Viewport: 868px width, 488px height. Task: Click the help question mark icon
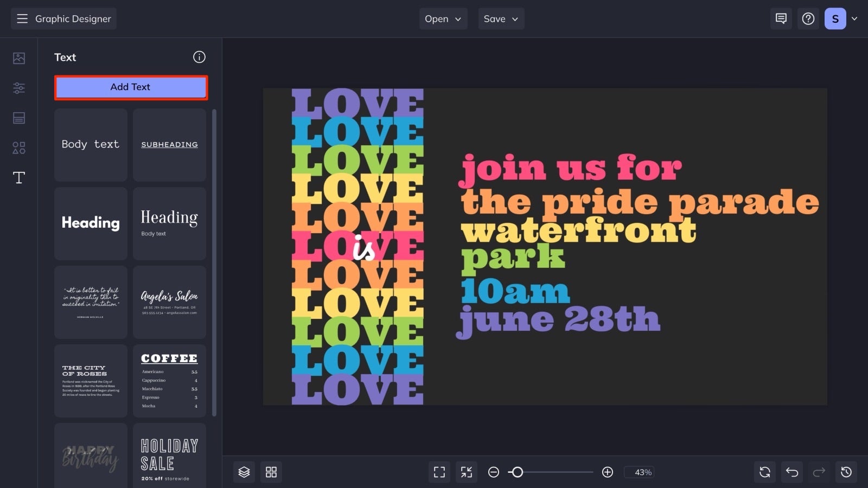click(x=808, y=18)
